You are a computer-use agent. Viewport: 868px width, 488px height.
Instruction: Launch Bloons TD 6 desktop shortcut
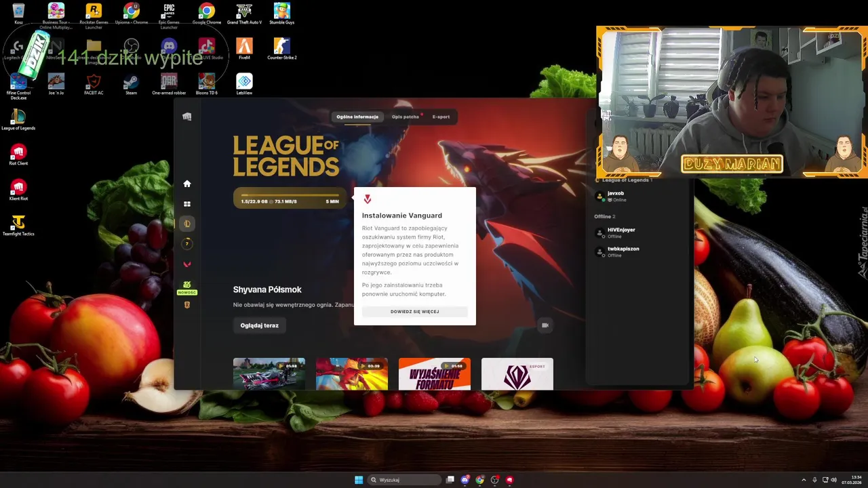pos(207,84)
